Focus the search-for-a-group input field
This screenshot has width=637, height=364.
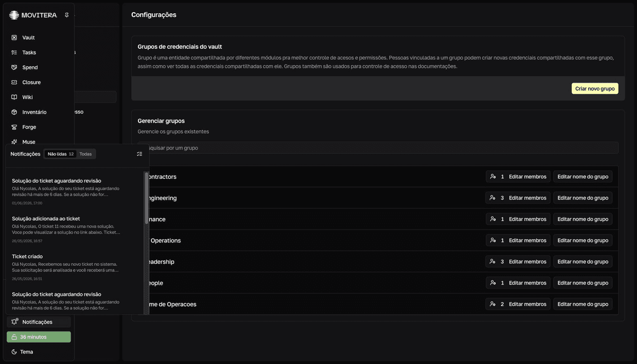[378, 148]
